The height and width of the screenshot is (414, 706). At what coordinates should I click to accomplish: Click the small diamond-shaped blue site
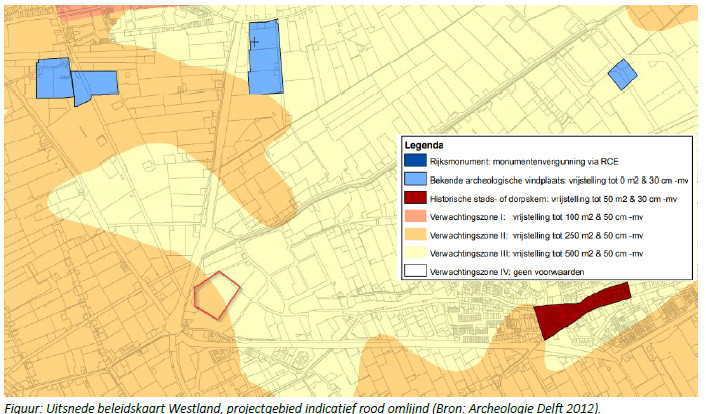pyautogui.click(x=623, y=74)
